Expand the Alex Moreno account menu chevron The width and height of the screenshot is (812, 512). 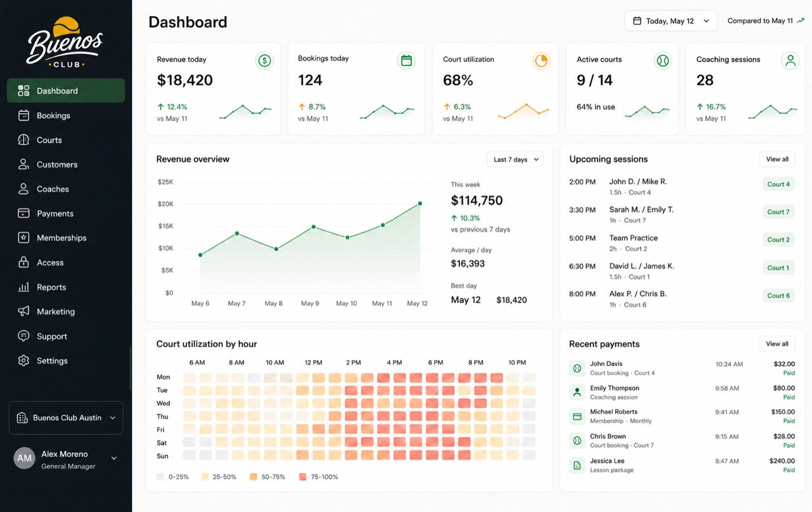pyautogui.click(x=114, y=458)
